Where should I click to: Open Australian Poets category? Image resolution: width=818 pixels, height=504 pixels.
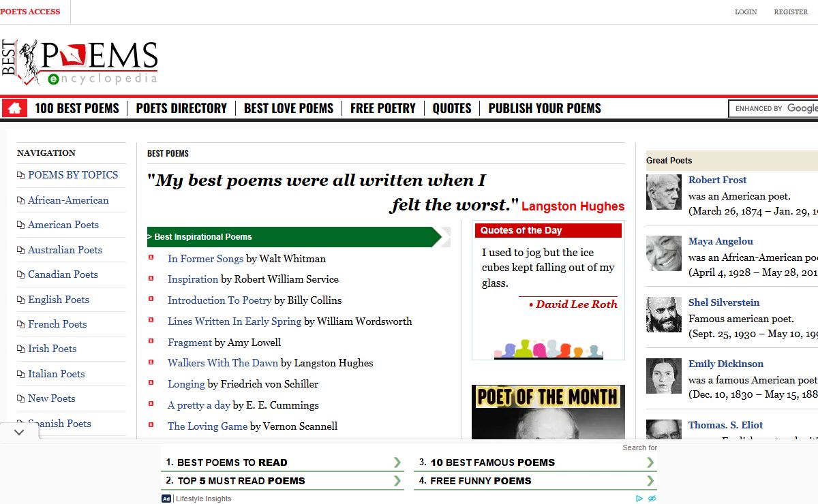(65, 250)
